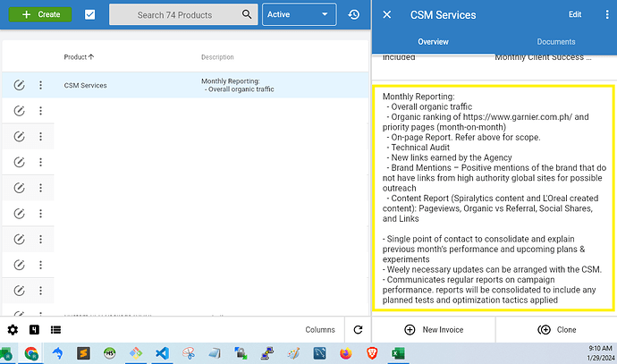Viewport: 617px width, 364px height.
Task: Switch to the Documents tab
Action: tap(555, 42)
